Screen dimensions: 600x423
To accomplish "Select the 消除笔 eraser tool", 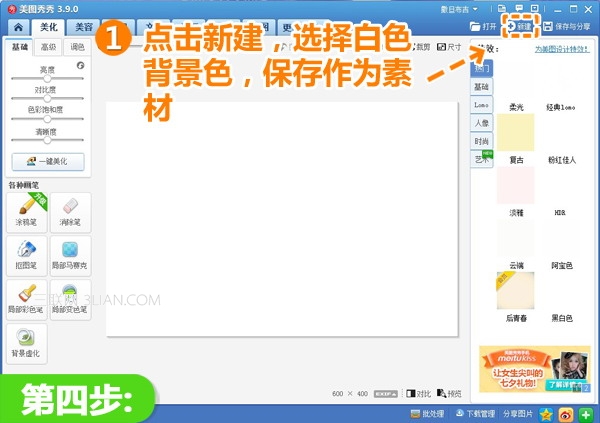I will 70,212.
